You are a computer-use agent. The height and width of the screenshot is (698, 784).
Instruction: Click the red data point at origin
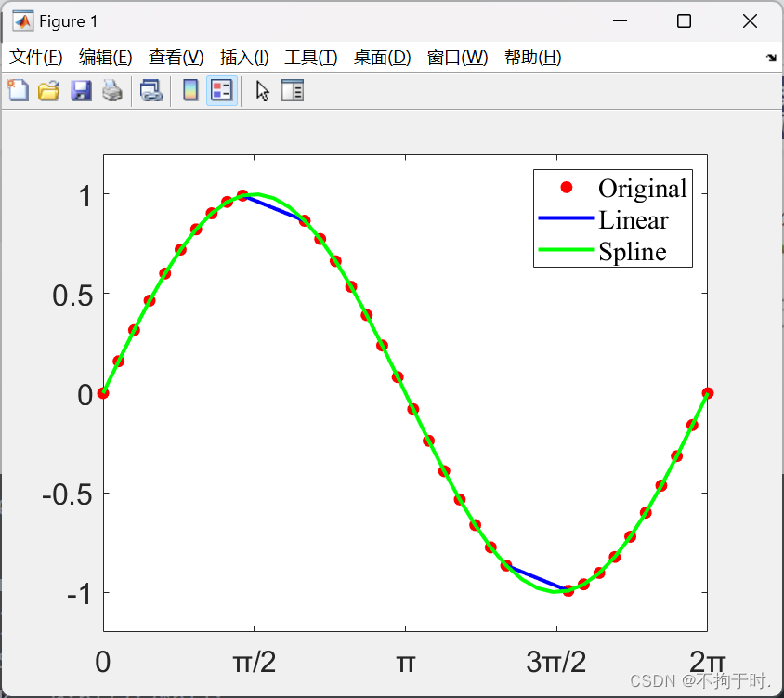[103, 393]
